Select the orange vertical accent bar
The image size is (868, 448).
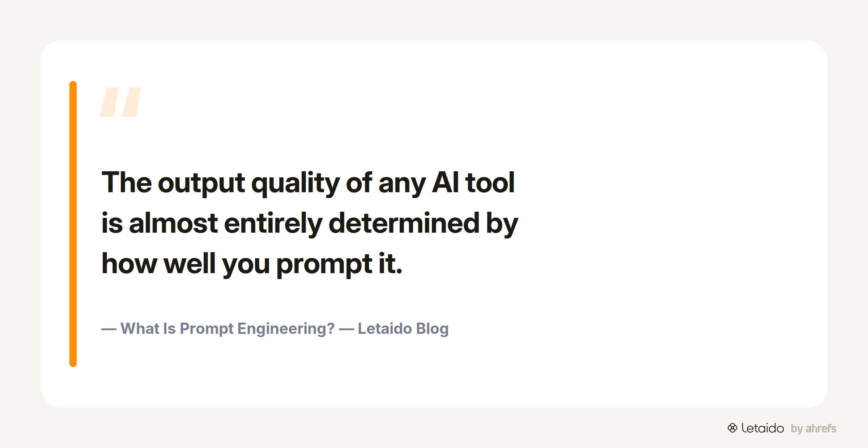(73, 224)
